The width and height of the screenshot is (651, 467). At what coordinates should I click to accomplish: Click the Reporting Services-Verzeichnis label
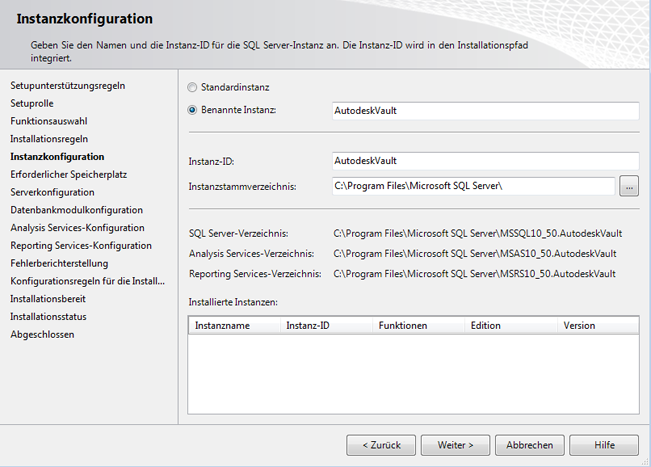(255, 274)
